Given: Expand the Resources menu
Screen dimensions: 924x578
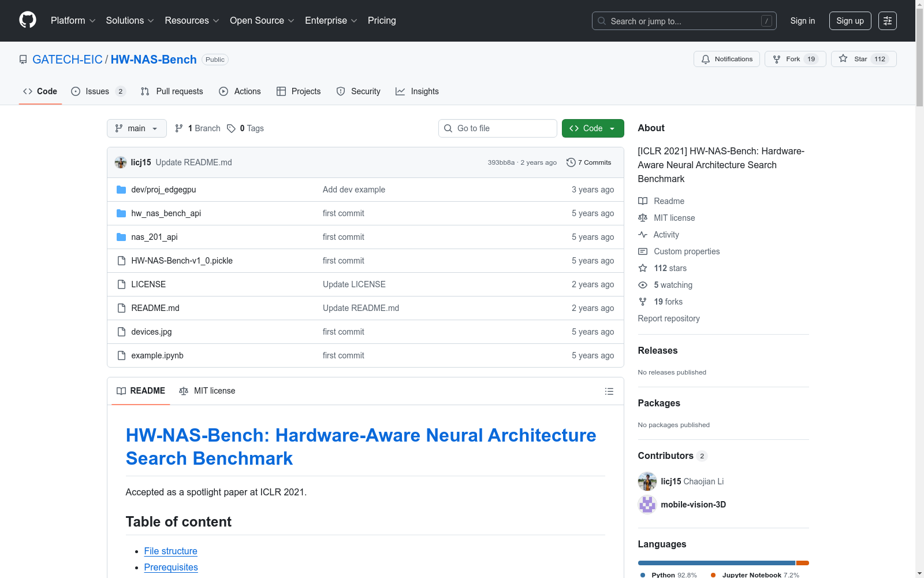Looking at the screenshot, I should click(x=192, y=21).
